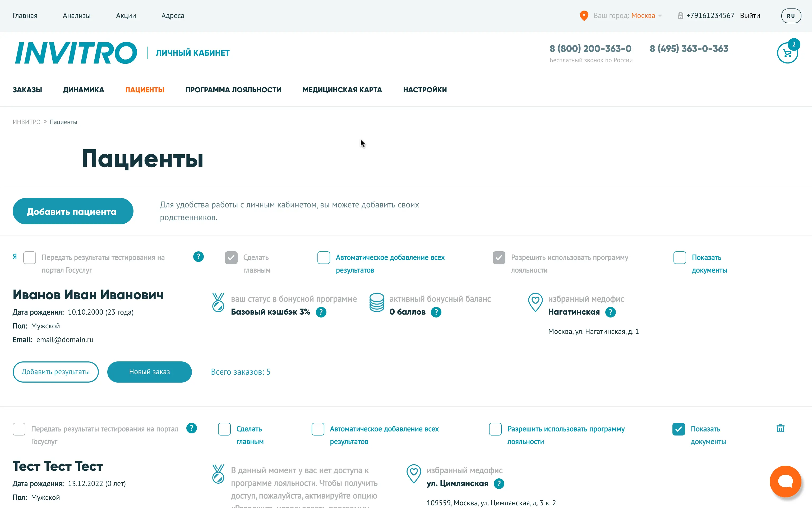Click the name Иванов Иван Иванович
Screen dimensions: 812x508
[88, 295]
